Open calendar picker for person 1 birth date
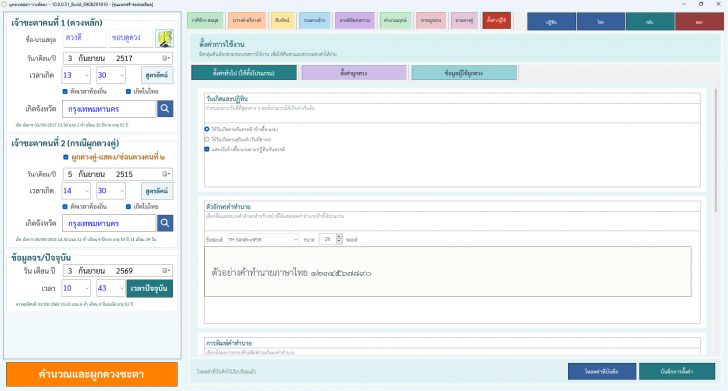728x391 pixels. pyautogui.click(x=166, y=59)
